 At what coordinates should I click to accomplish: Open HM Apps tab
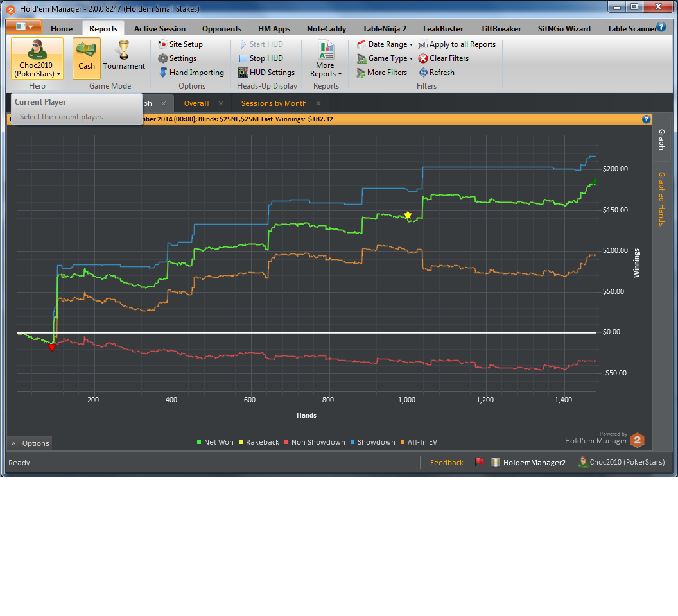274,28
